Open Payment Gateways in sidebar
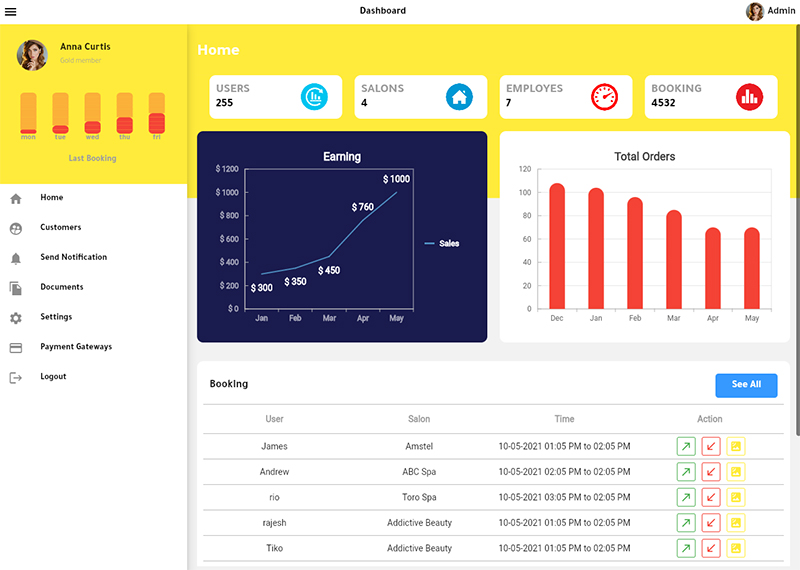The image size is (800, 570). click(76, 346)
